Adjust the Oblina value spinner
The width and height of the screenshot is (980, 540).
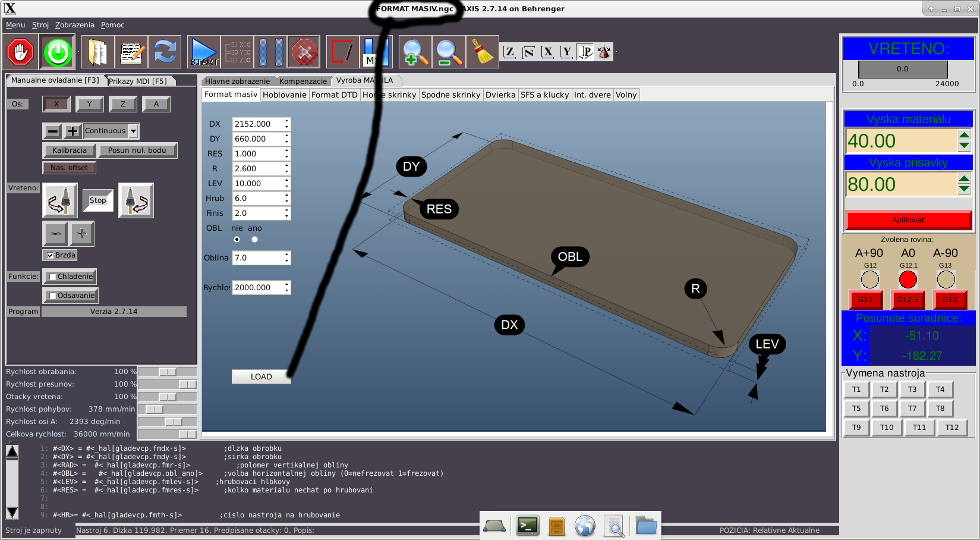click(287, 258)
